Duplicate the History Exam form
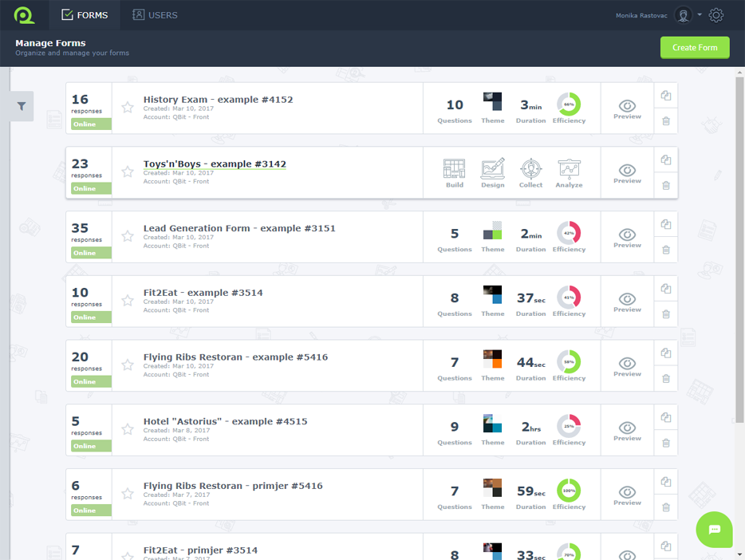The width and height of the screenshot is (745, 560). click(666, 95)
